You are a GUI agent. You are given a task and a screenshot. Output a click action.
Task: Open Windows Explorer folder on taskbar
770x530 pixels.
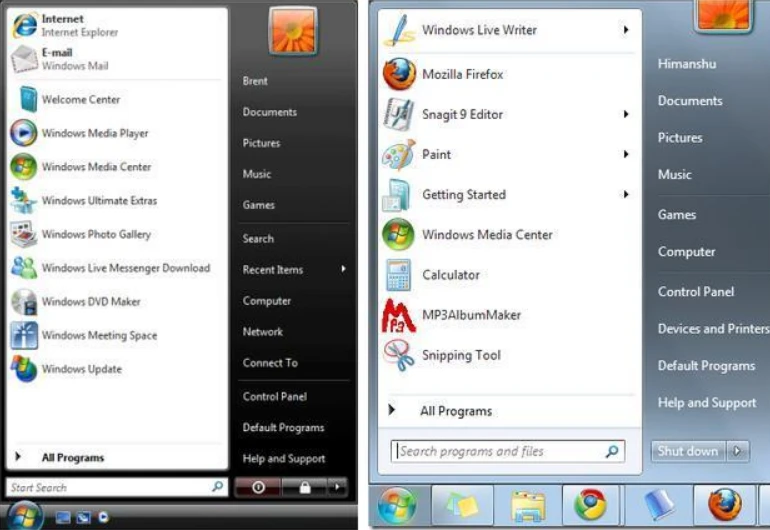point(528,505)
